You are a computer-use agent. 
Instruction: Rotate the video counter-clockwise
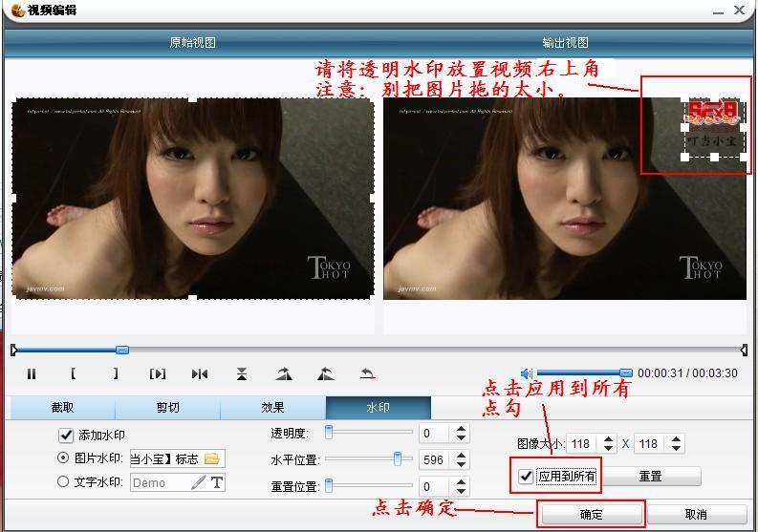pos(326,373)
